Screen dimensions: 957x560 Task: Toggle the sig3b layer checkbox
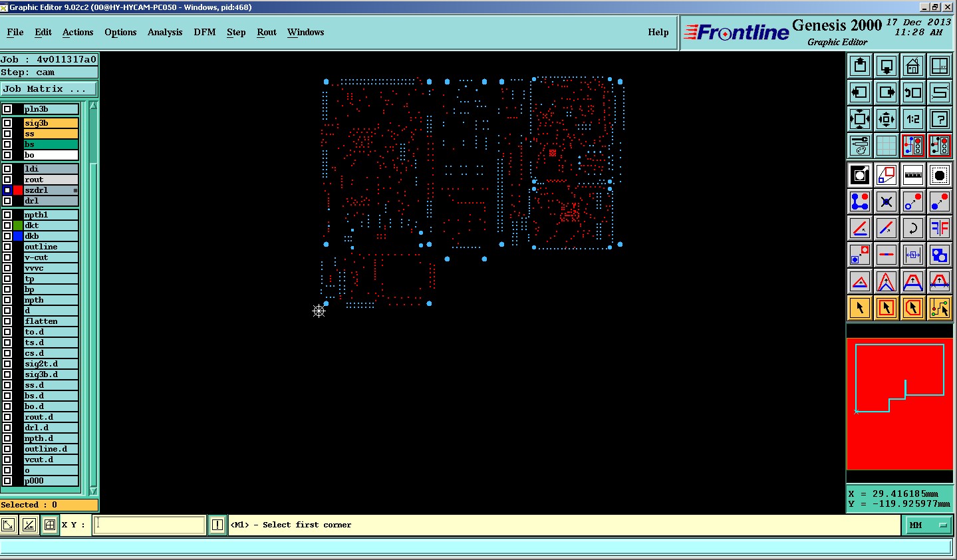pos(7,123)
